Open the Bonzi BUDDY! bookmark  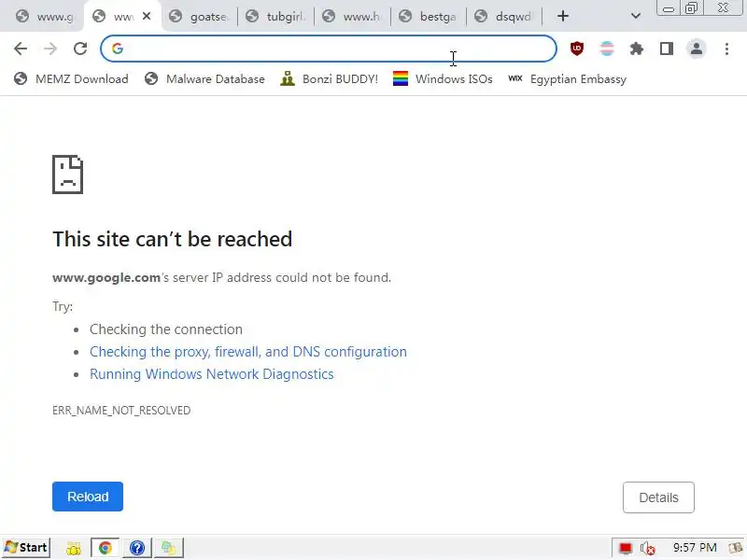(330, 79)
